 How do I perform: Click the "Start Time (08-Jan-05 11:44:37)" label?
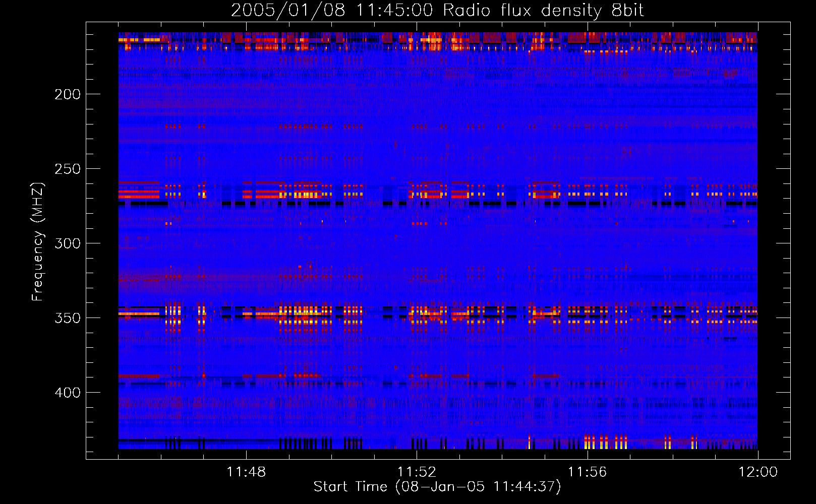click(x=437, y=487)
